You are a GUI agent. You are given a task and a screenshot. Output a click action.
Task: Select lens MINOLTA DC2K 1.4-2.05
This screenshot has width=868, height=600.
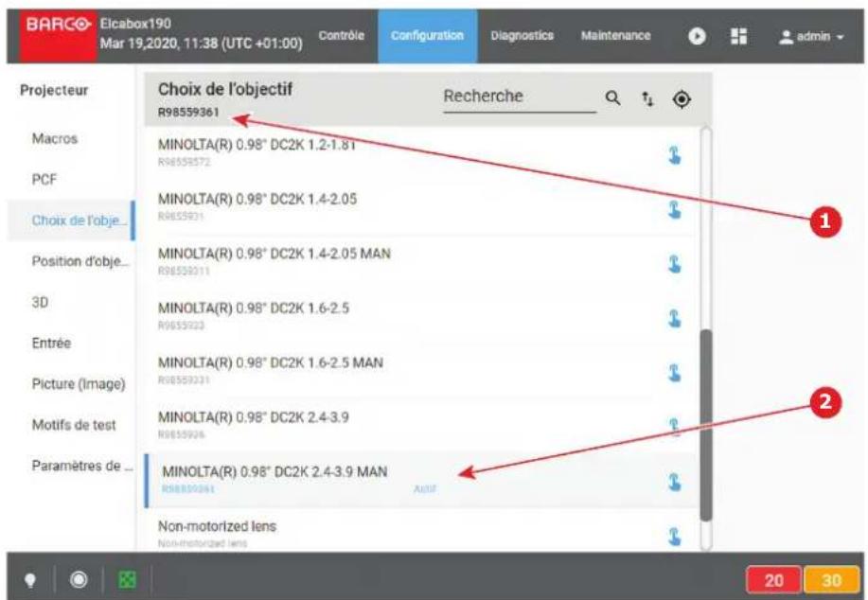tap(420, 207)
